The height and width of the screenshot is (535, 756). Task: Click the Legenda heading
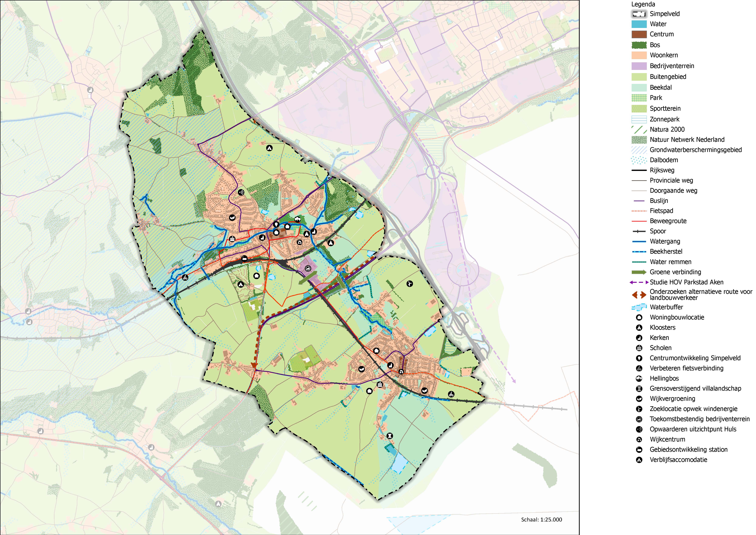(643, 4)
